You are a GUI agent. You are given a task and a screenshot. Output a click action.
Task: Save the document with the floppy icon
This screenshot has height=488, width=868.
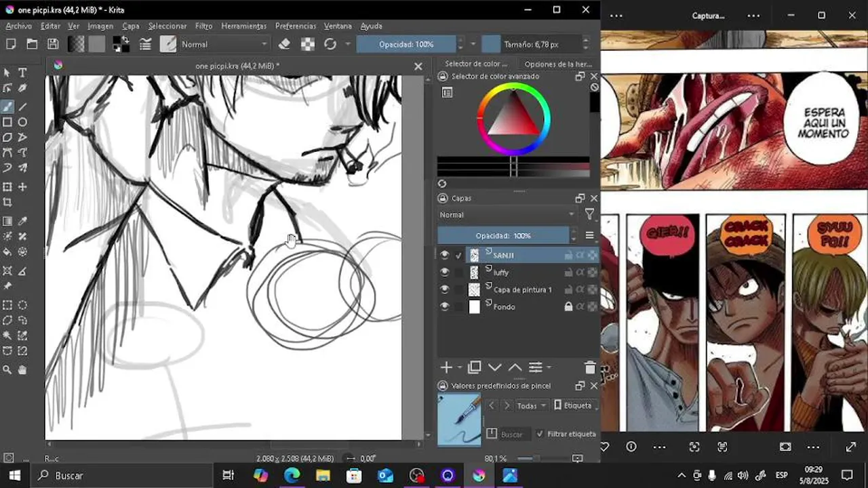(x=53, y=44)
